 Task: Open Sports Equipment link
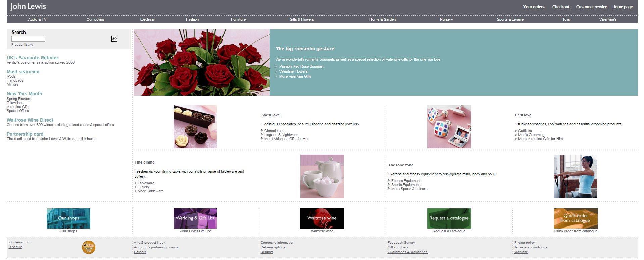coord(405,185)
